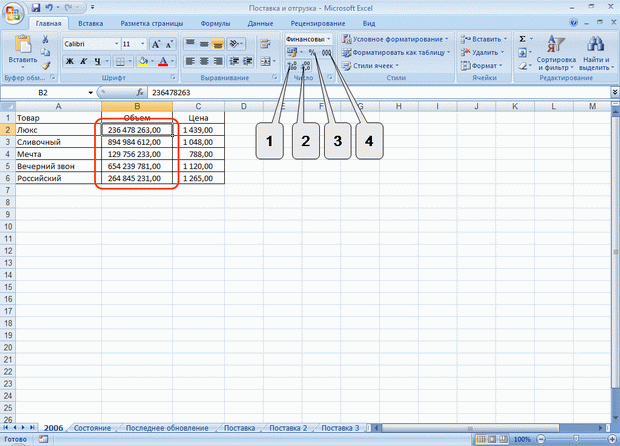Open Excel Help question mark
620x446 pixels.
[x=574, y=23]
